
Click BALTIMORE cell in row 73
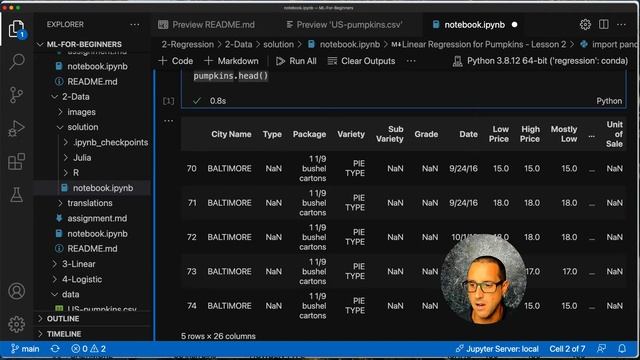point(229,271)
